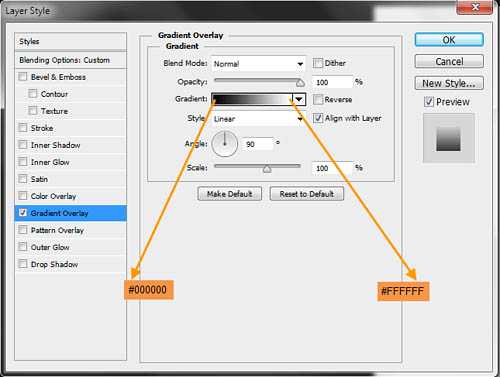Image resolution: width=500 pixels, height=377 pixels.
Task: Enable the Drop Shadow effect checkbox
Action: point(23,264)
